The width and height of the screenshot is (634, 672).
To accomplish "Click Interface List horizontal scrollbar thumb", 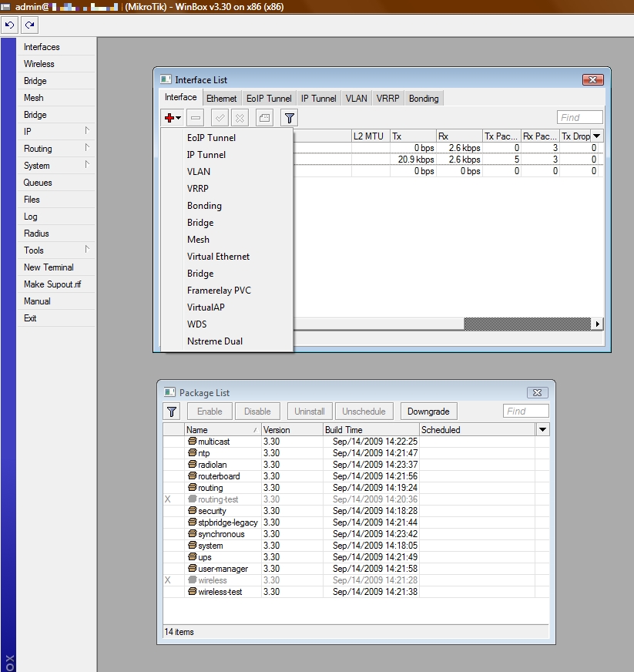I will coord(528,324).
